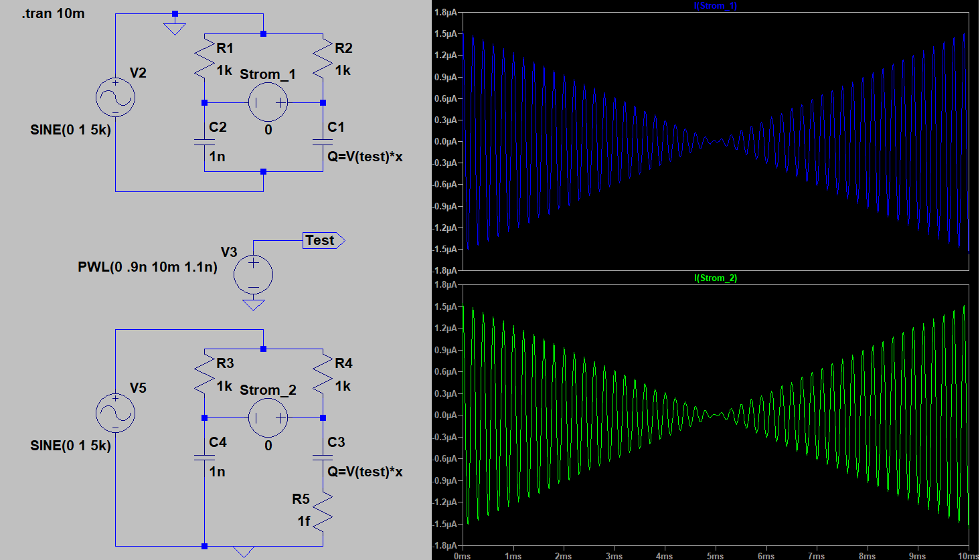Screen dimensions: 980x560
Task: Select resistor R2 symbol
Action: click(x=323, y=60)
